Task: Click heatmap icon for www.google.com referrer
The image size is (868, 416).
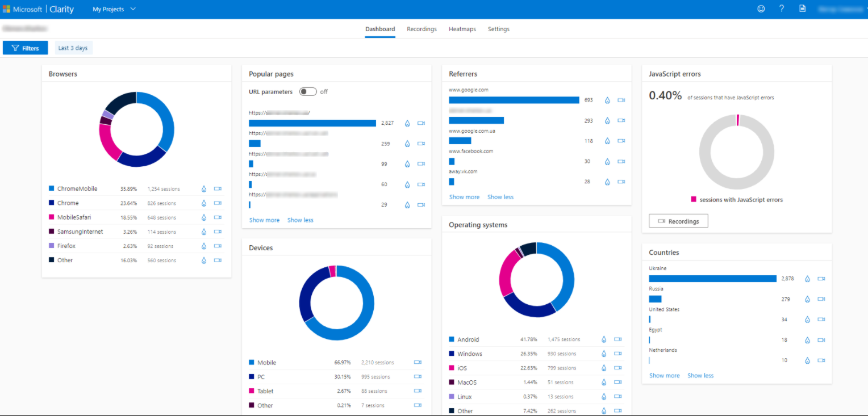Action: point(607,100)
